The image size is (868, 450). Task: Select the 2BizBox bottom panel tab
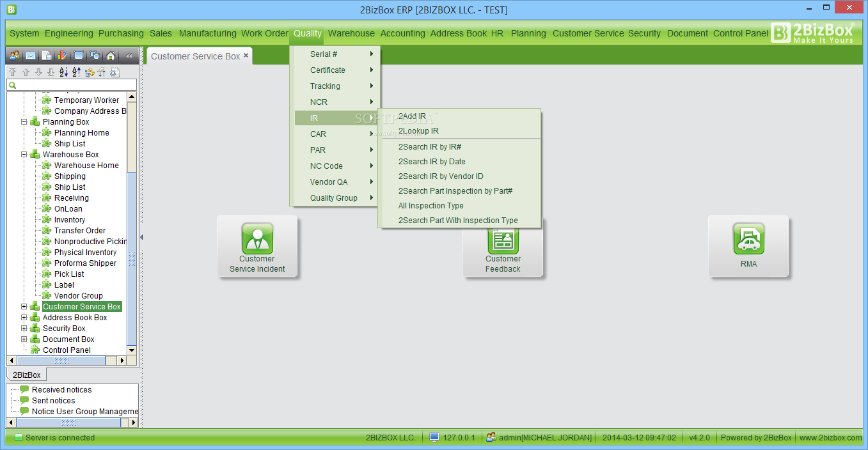(27, 375)
